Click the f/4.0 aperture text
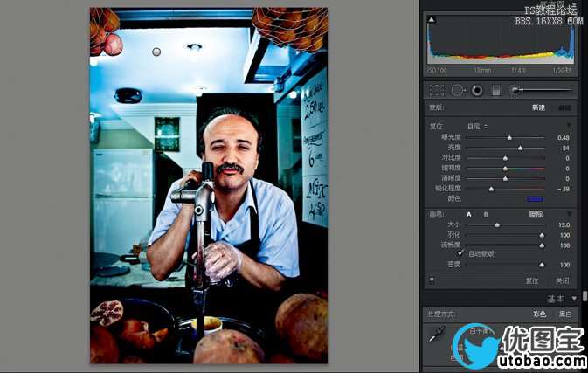This screenshot has width=588, height=373. (x=519, y=71)
